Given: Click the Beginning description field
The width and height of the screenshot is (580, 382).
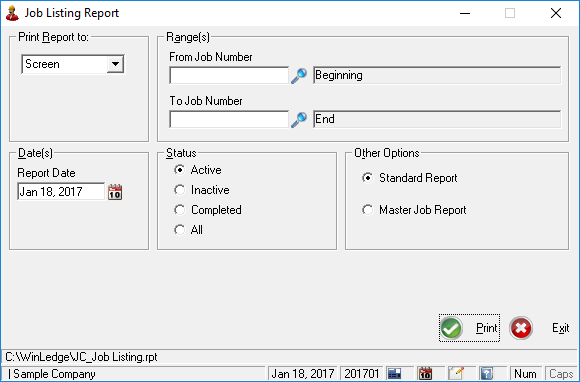Looking at the screenshot, I should coord(437,75).
